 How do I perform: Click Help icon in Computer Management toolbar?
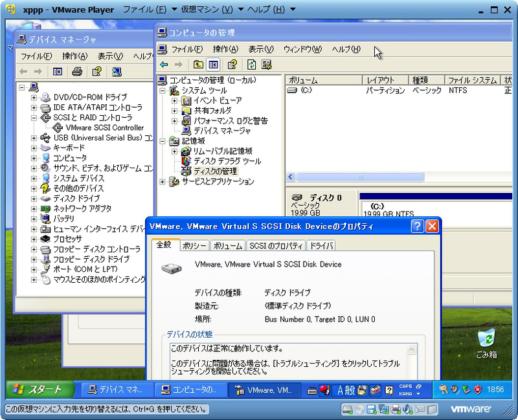tap(232, 64)
